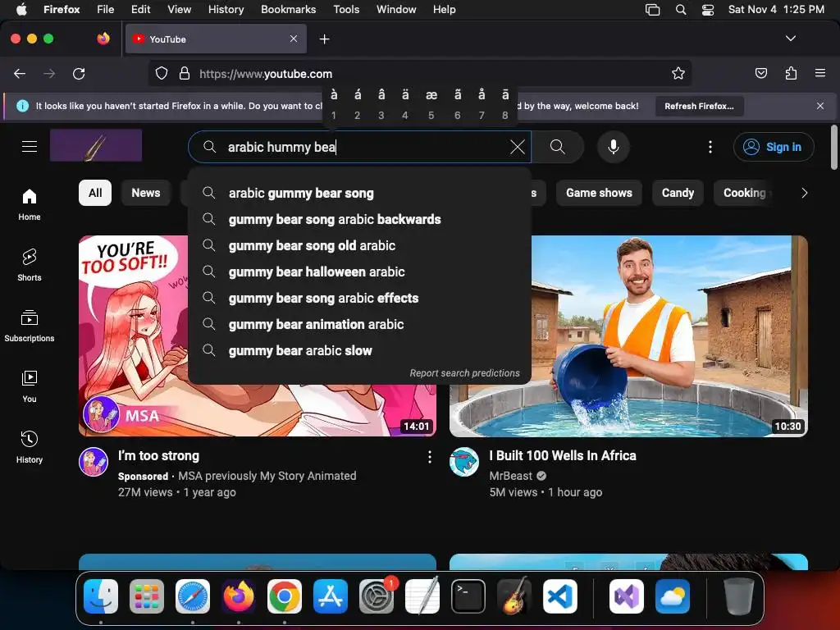
Task: Click Report search predictions link
Action: pyautogui.click(x=464, y=373)
